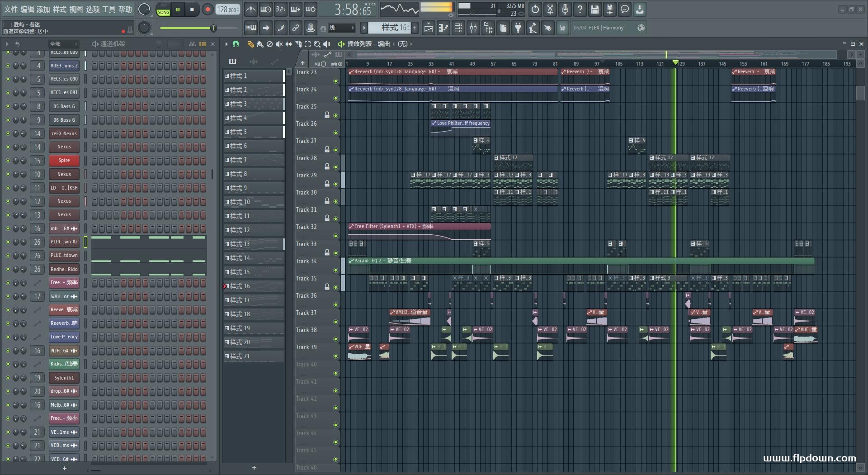The height and width of the screenshot is (475, 868).
Task: Open the 文件 menu
Action: tap(11, 9)
